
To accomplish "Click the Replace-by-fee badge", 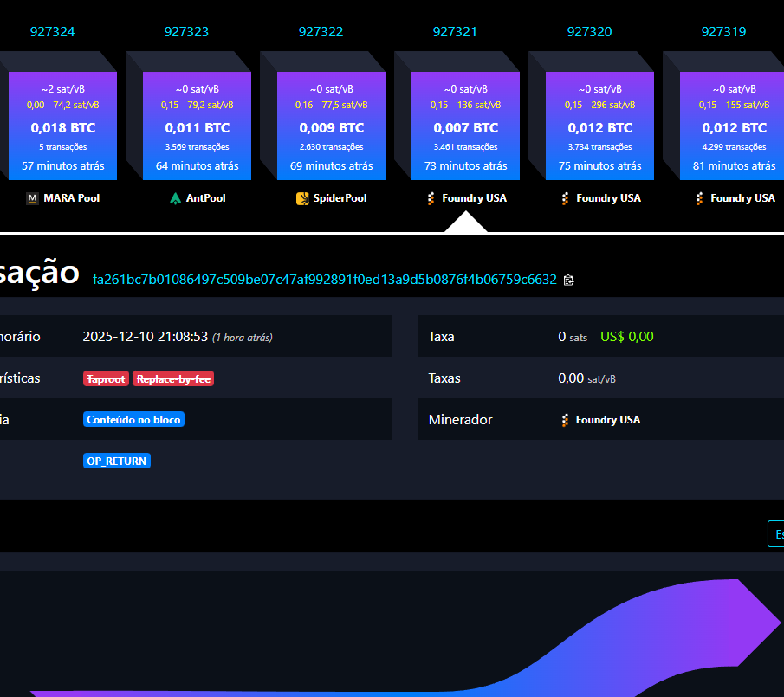I will (173, 378).
